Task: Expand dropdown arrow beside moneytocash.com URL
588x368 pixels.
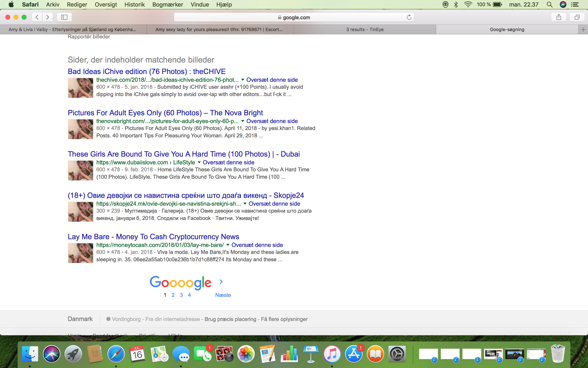Action: (228, 245)
